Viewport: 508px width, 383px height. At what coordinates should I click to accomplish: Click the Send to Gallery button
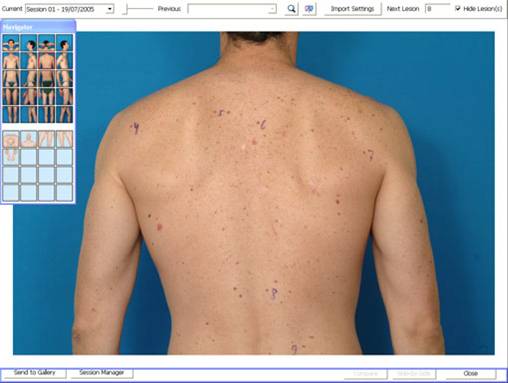click(x=34, y=373)
